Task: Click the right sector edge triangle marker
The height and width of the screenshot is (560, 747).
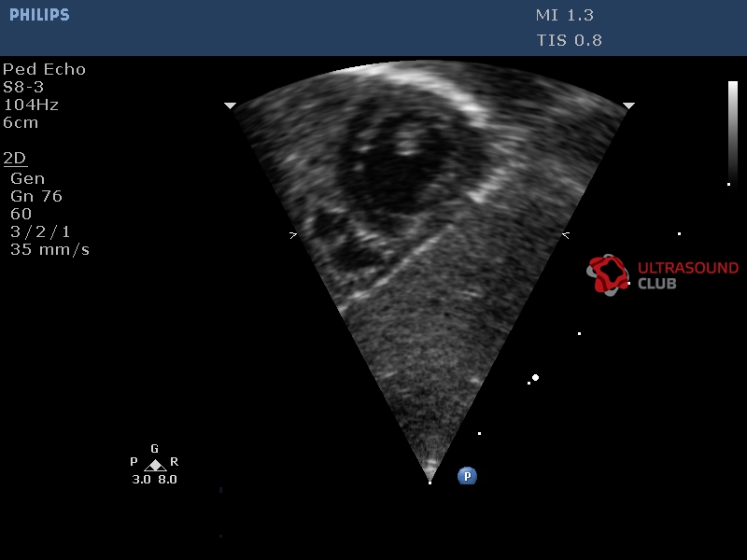Action: 628,105
